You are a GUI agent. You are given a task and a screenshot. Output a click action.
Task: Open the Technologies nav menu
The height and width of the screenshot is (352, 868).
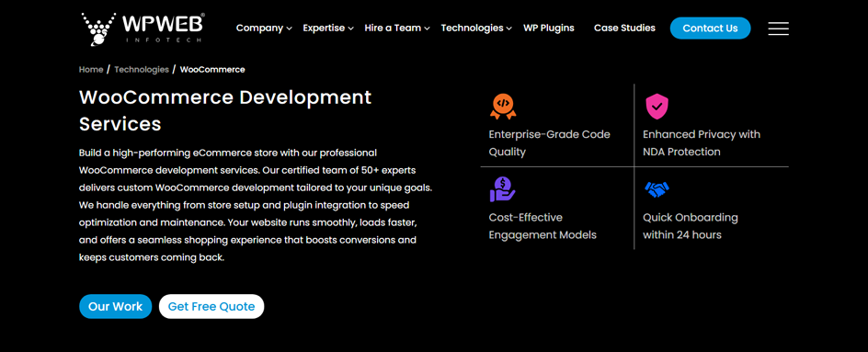[473, 28]
